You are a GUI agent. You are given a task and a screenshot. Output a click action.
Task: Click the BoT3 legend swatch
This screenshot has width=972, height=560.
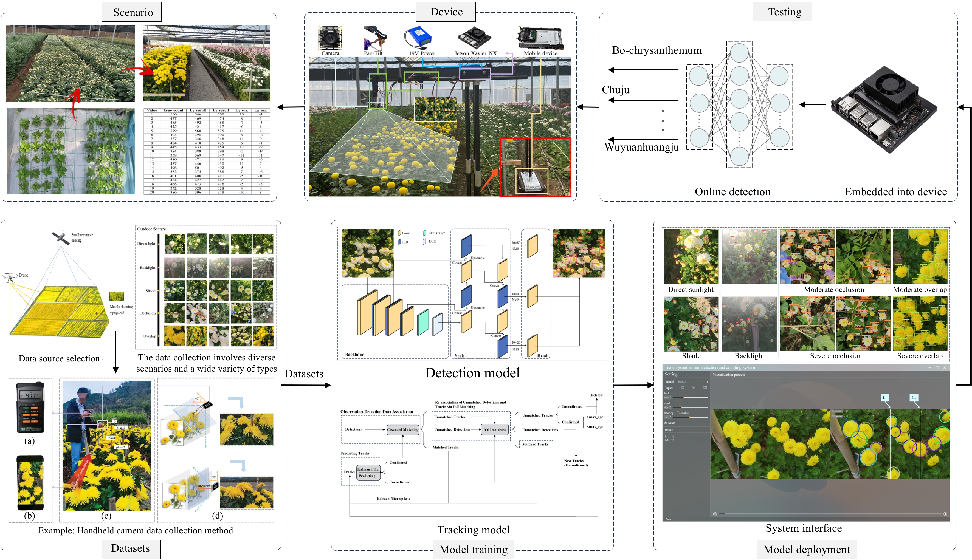click(x=425, y=242)
